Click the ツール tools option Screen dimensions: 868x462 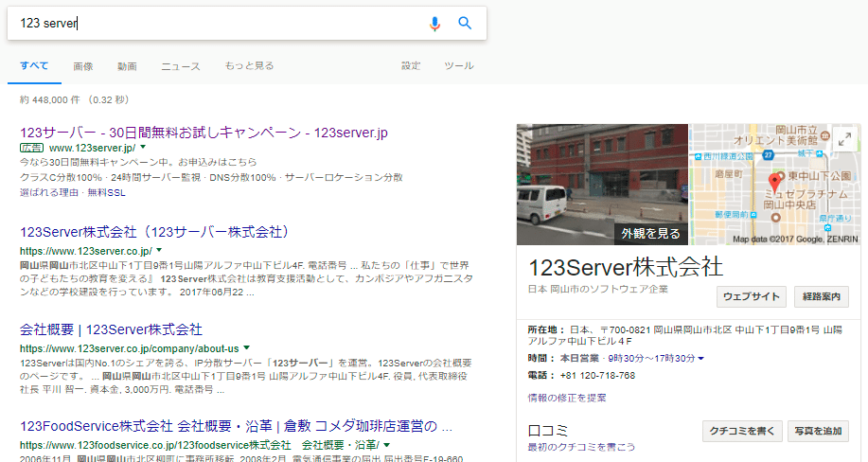tap(459, 66)
